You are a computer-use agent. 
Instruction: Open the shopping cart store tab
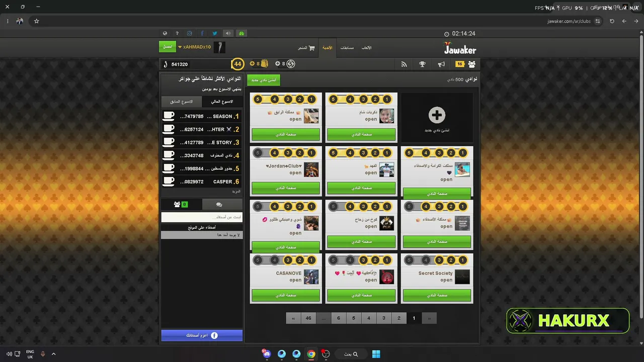(306, 48)
